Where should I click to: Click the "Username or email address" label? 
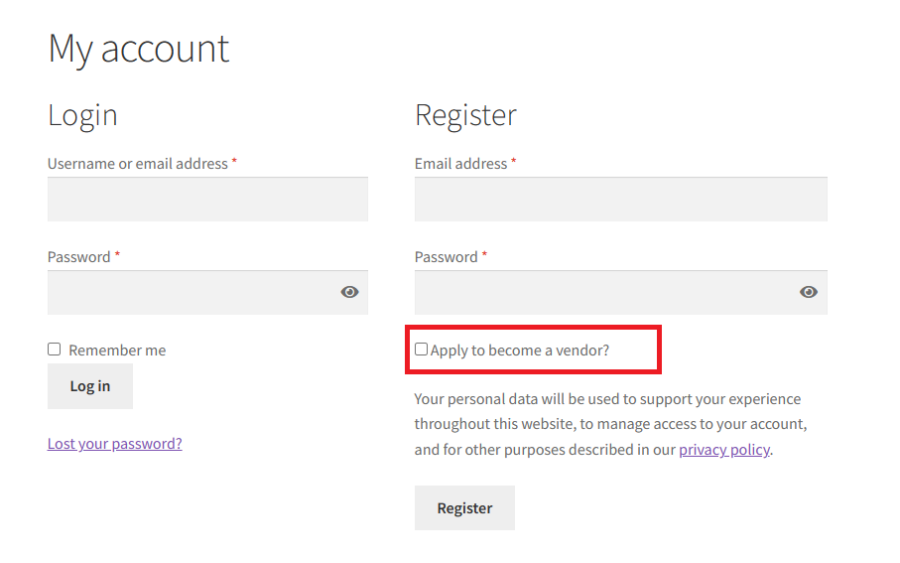tap(137, 163)
